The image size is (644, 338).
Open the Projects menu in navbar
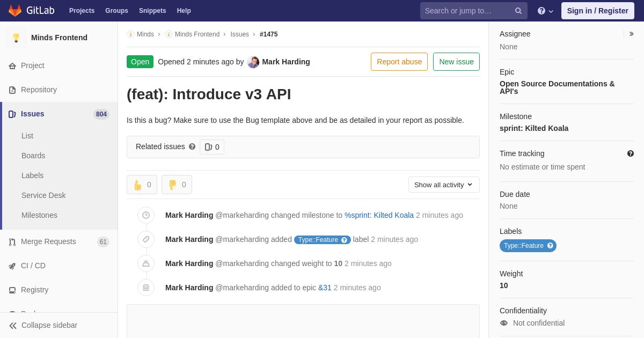point(82,11)
